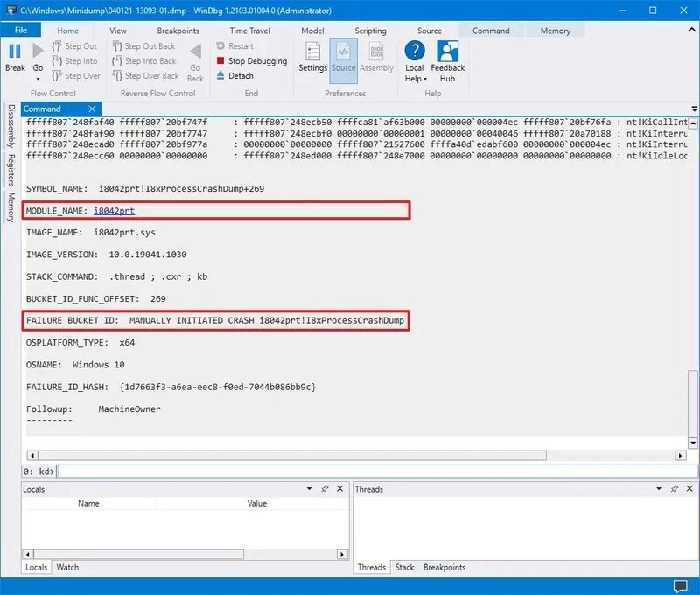Image resolution: width=700 pixels, height=595 pixels.
Task: Open the Command window tab-list dropdown
Action: (694, 108)
